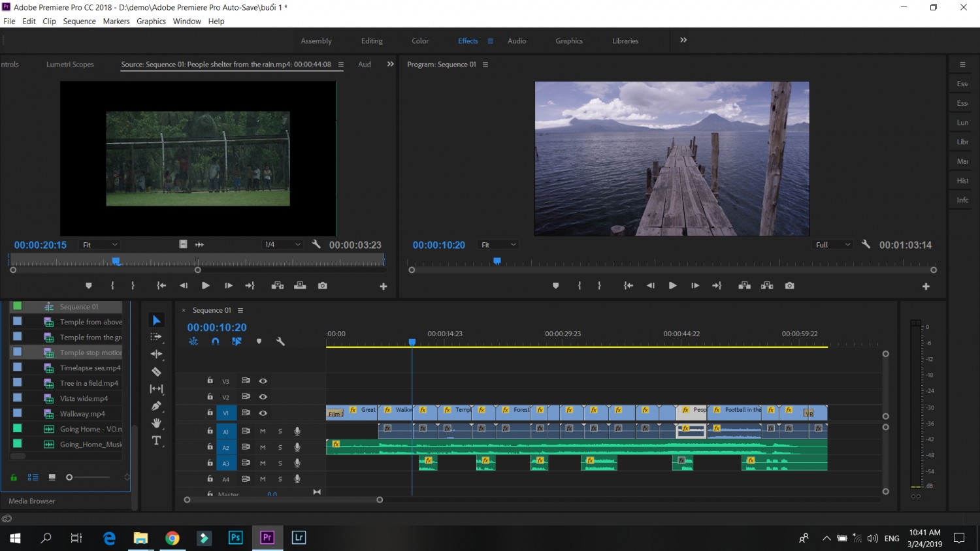Select the Type tool
This screenshot has height=551, width=980.
(x=156, y=441)
